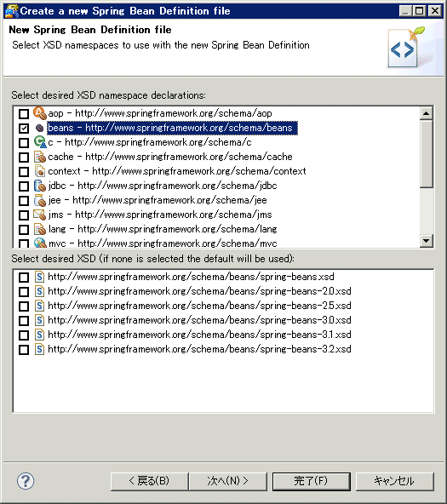Image resolution: width=447 pixels, height=504 pixels.
Task: Finish the wizard with 完了(F)
Action: 311,481
